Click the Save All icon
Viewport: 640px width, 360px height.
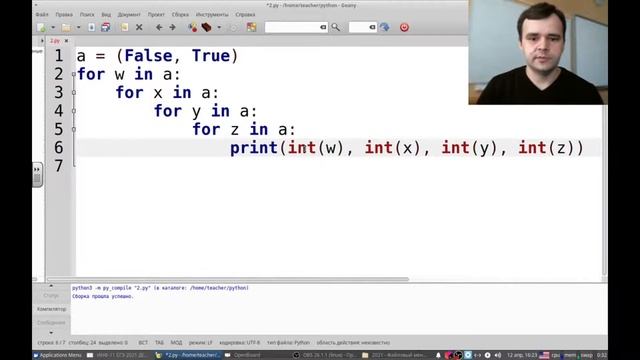106,27
